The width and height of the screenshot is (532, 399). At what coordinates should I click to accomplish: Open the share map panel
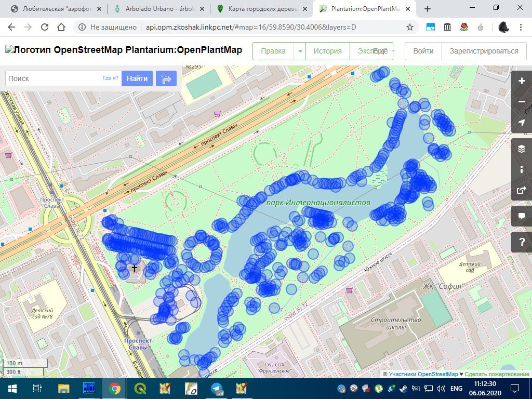tap(522, 190)
